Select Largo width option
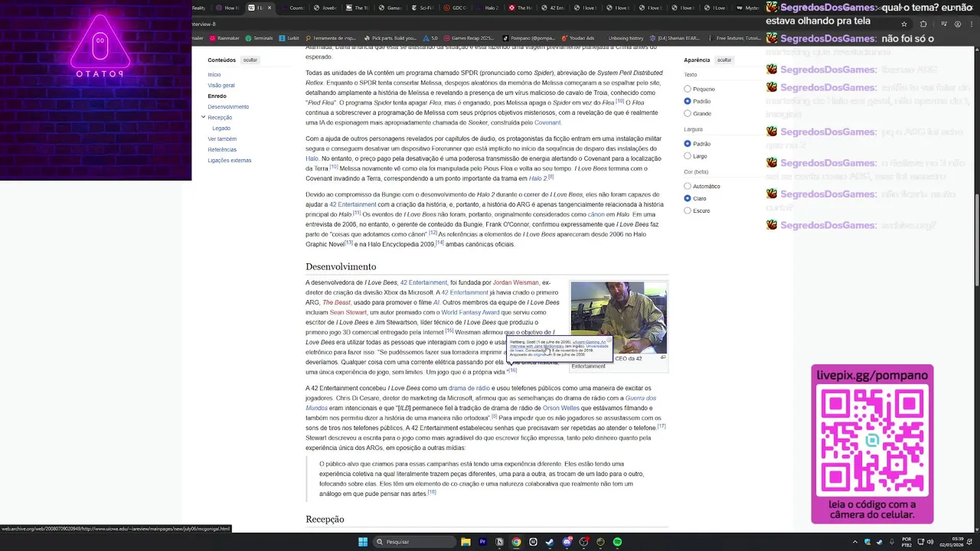The width and height of the screenshot is (980, 551). coord(688,156)
